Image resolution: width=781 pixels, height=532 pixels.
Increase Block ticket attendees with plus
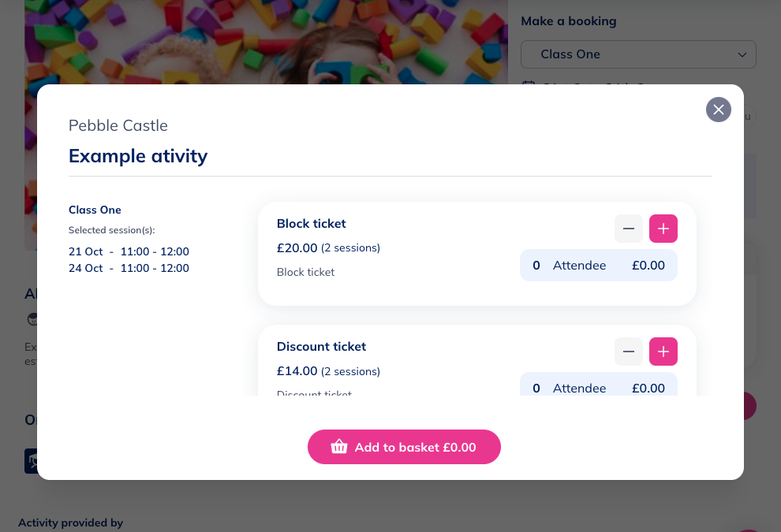pos(663,229)
